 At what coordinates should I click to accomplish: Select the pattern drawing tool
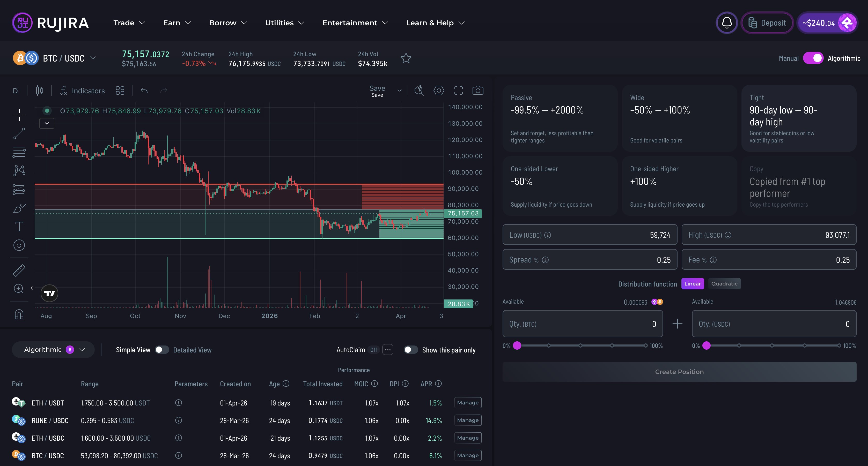tap(19, 170)
